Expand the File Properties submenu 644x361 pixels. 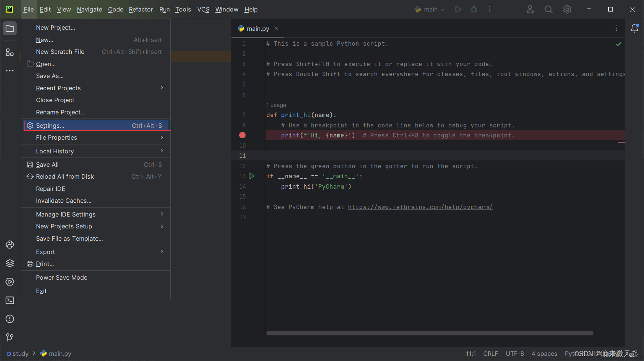point(96,137)
